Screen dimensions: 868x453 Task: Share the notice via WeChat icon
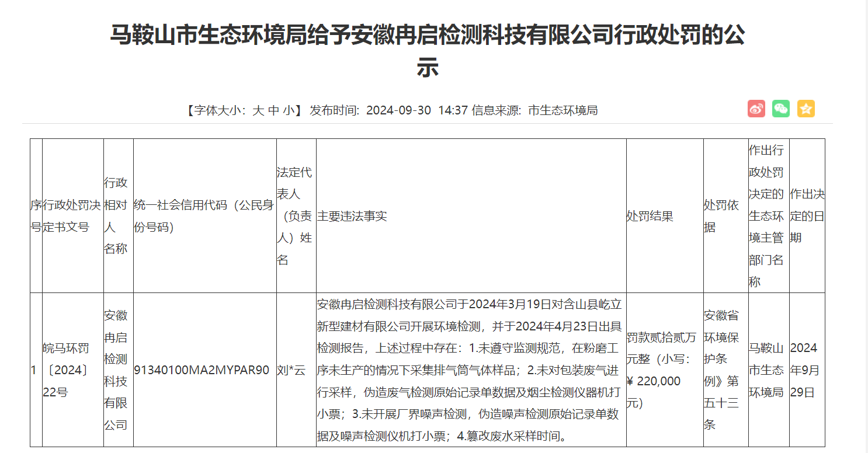click(781, 109)
